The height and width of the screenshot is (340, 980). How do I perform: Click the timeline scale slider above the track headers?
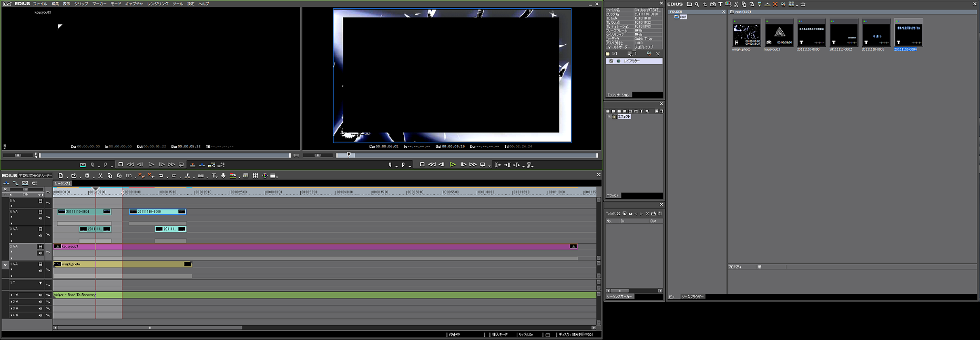click(26, 189)
